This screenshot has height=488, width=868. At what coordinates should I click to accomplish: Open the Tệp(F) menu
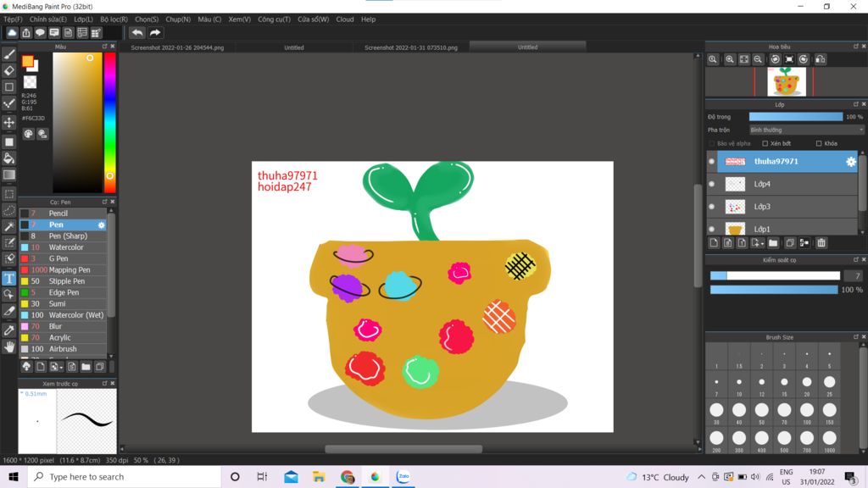[13, 19]
